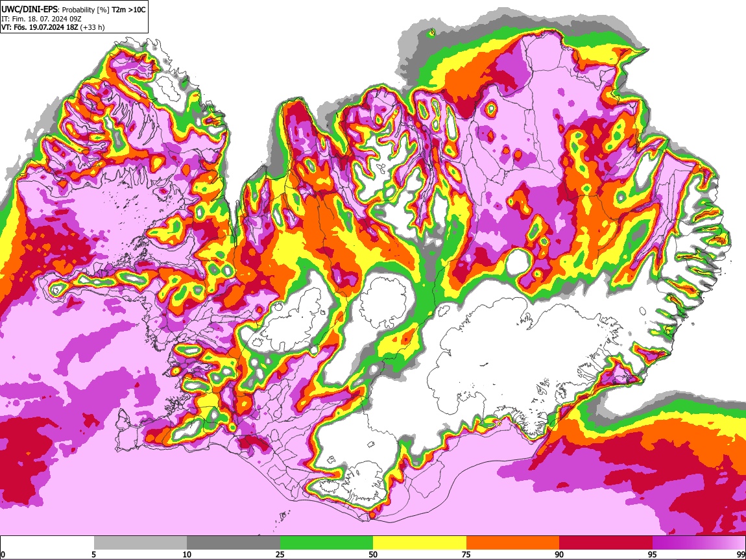The height and width of the screenshot is (560, 746).
Task: Click the white 0-5 legend swatch
Action: coord(47,542)
